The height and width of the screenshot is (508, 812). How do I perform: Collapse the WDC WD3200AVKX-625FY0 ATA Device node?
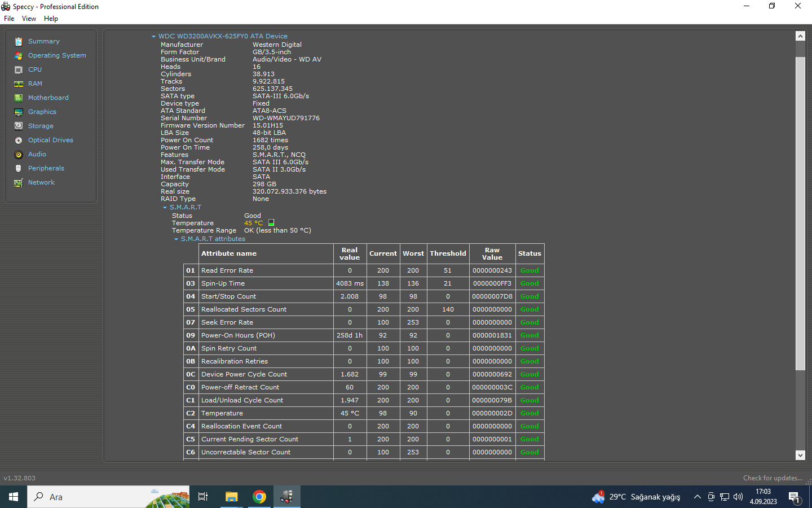pos(153,36)
